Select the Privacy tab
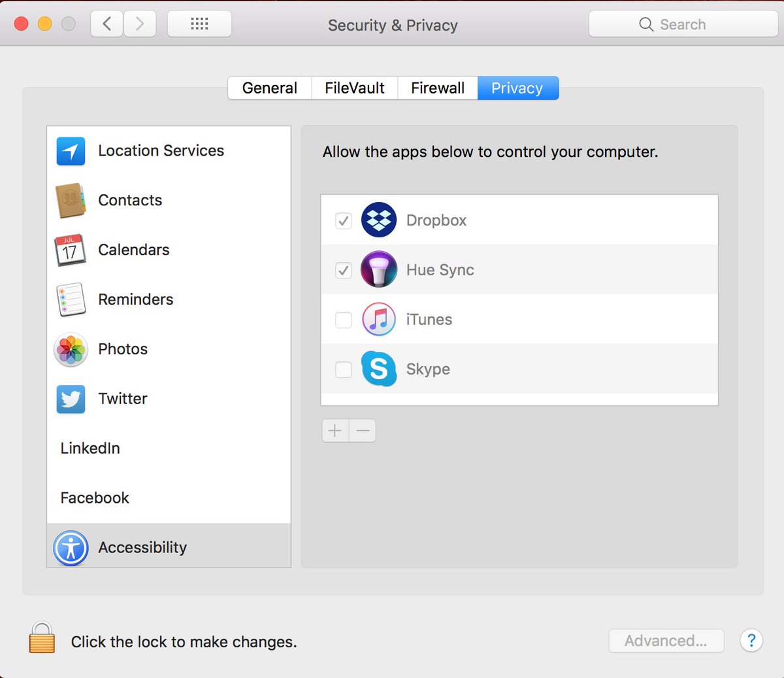Image resolution: width=784 pixels, height=678 pixels. point(518,88)
